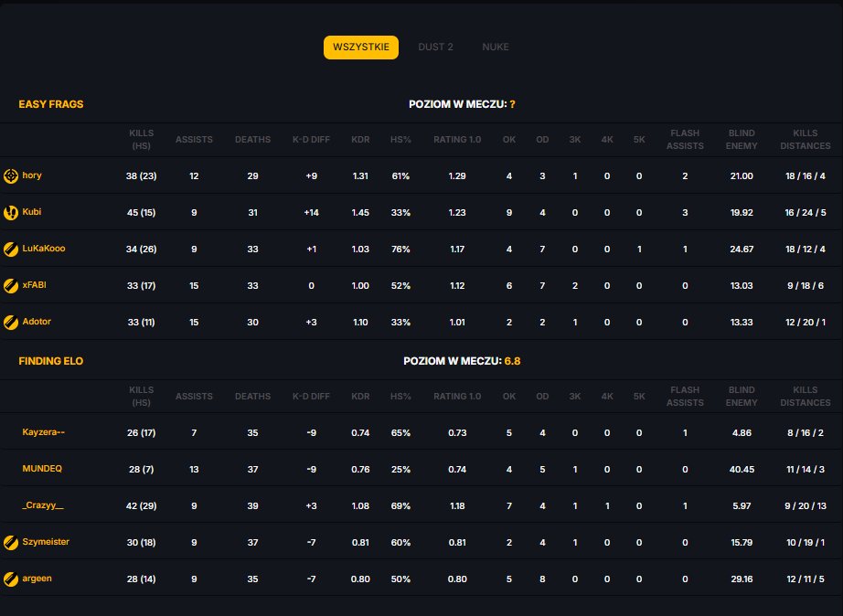The image size is (843, 616).
Task: Open player profile Kayzera--
Action: (x=44, y=432)
